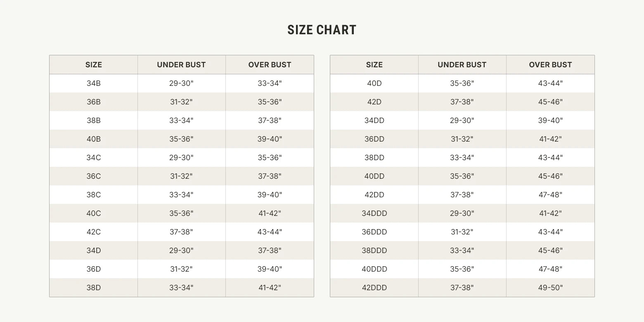Click the 40D size cell
Image resolution: width=644 pixels, height=322 pixels.
[x=374, y=83]
